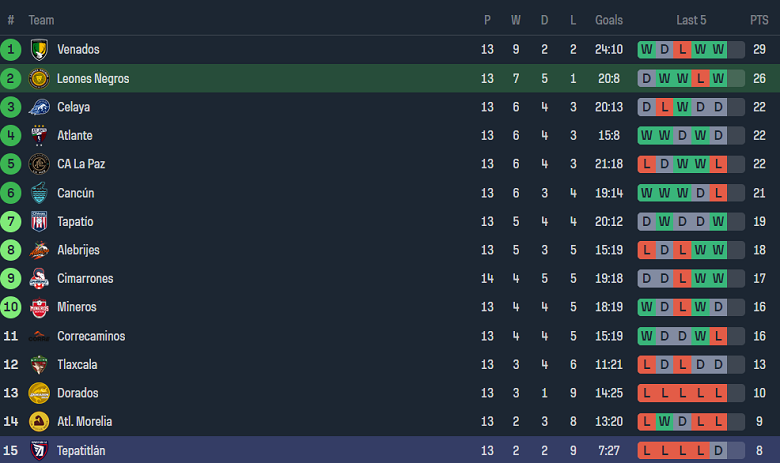The height and width of the screenshot is (463, 780).
Task: Click the Leones Negros team logo
Action: pos(39,79)
